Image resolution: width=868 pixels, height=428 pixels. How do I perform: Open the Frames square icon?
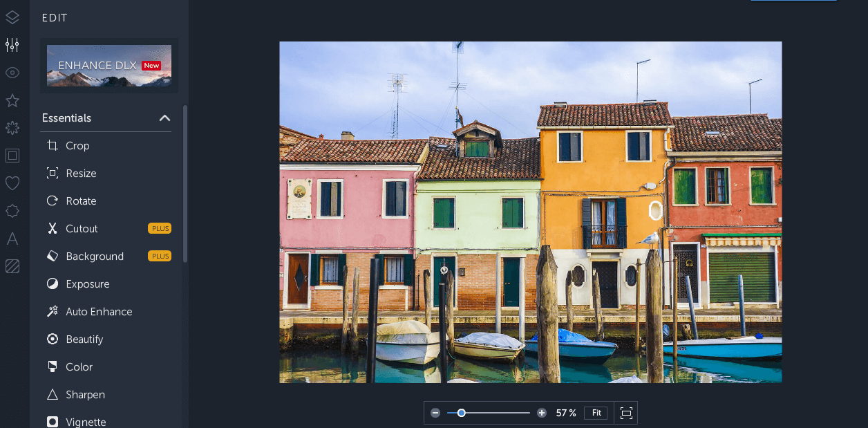12,156
